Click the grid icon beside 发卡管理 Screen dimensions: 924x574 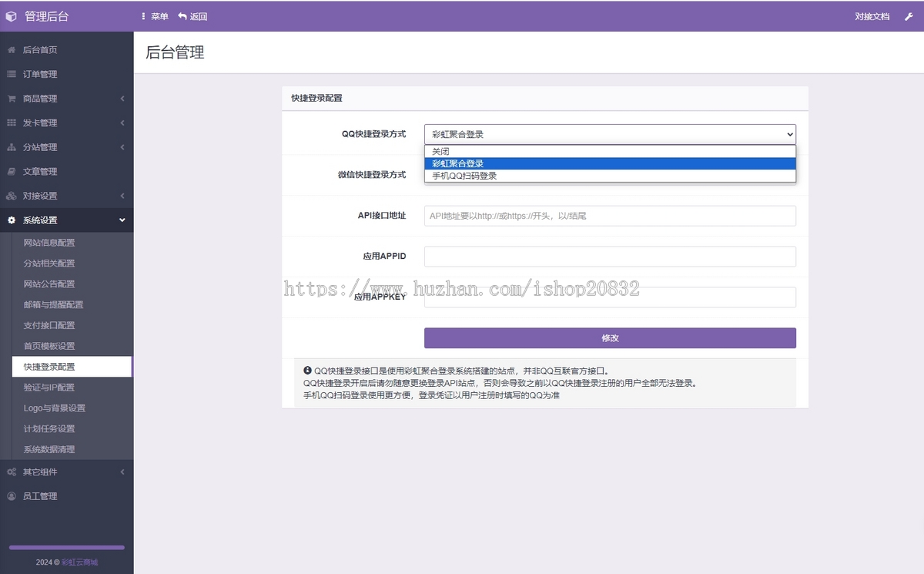12,123
